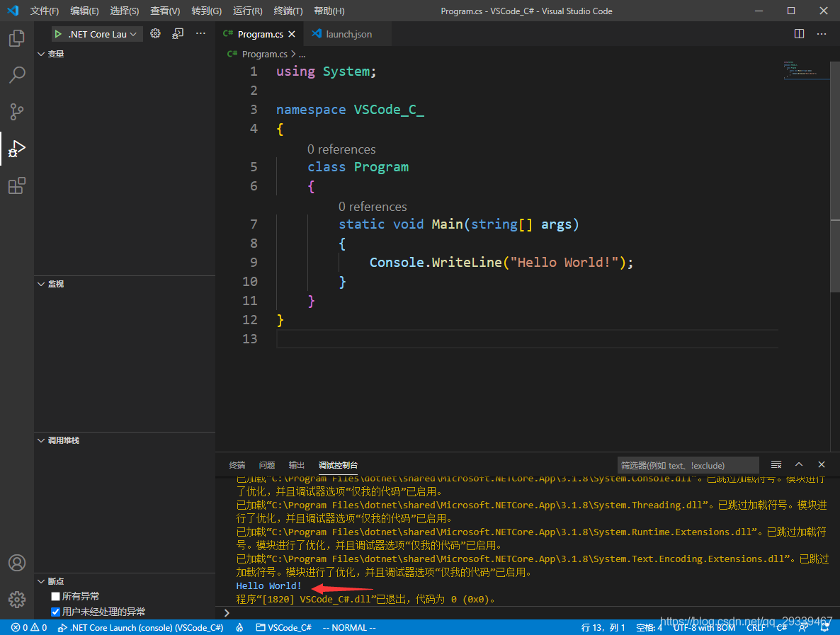Click the debug console filter input field

click(687, 465)
